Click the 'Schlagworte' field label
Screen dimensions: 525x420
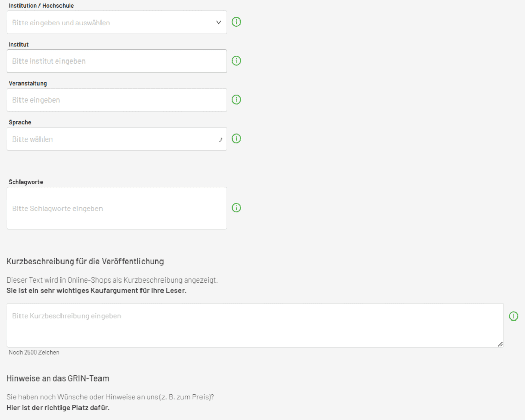26,182
